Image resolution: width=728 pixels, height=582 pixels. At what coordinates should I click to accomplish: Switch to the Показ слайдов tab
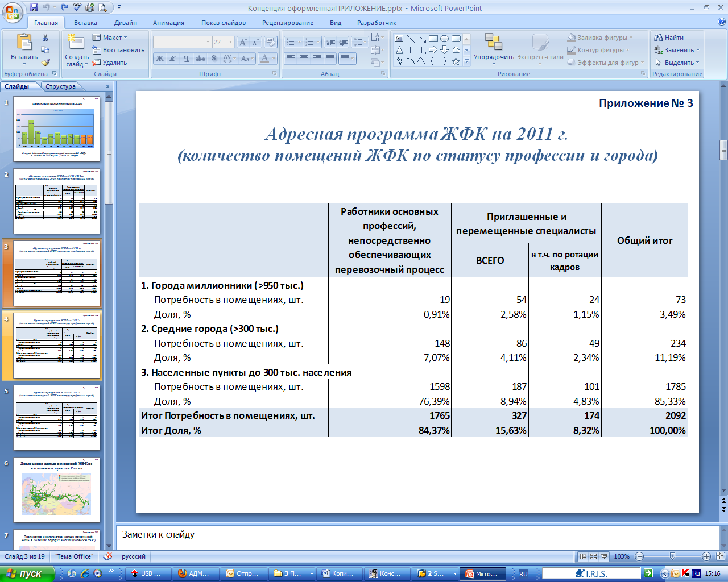[x=224, y=23]
